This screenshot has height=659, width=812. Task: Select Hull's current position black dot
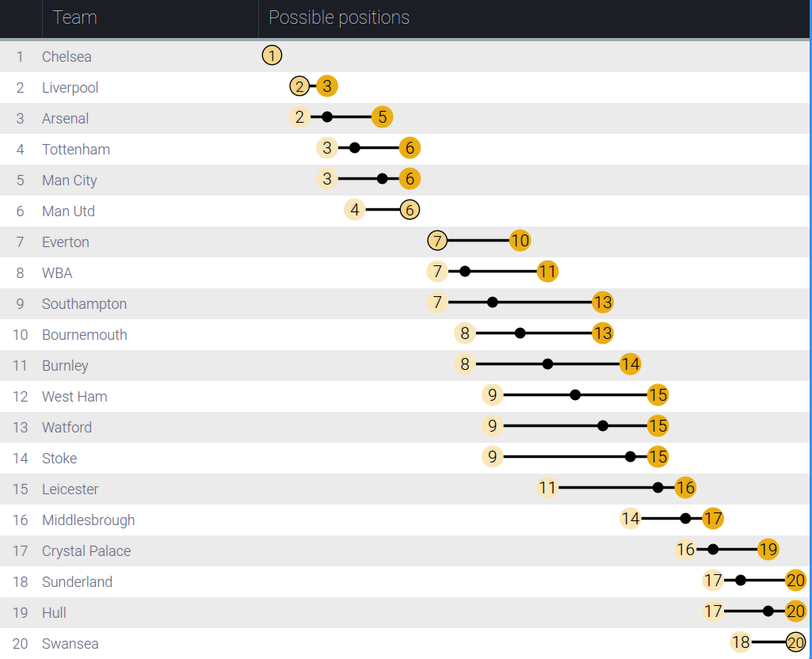[x=768, y=611]
